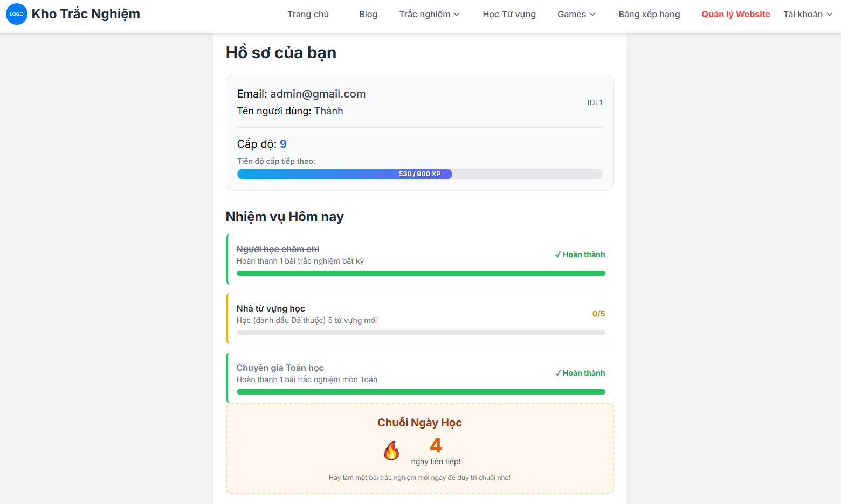Image resolution: width=841 pixels, height=504 pixels.
Task: Click the Hoàn thành checkmark for Toán task
Action: click(x=580, y=373)
